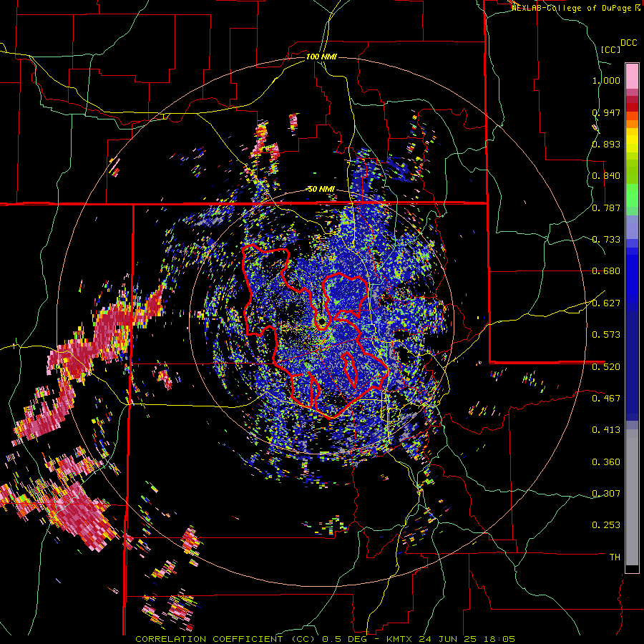Click the pink top segment of the color bar
This screenshot has height=644, width=644.
point(632,76)
